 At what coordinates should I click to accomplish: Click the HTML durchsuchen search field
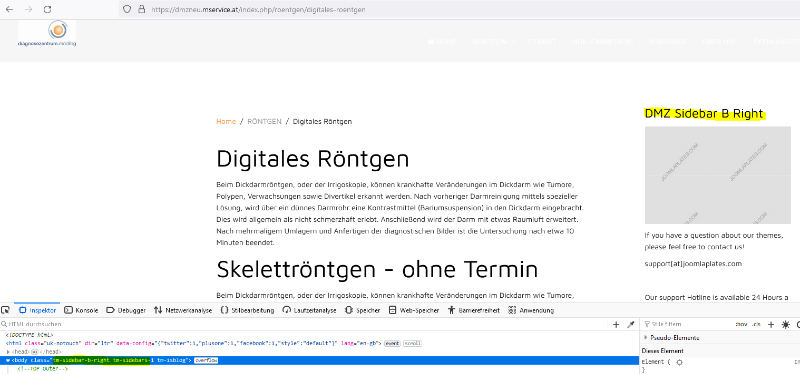point(306,325)
